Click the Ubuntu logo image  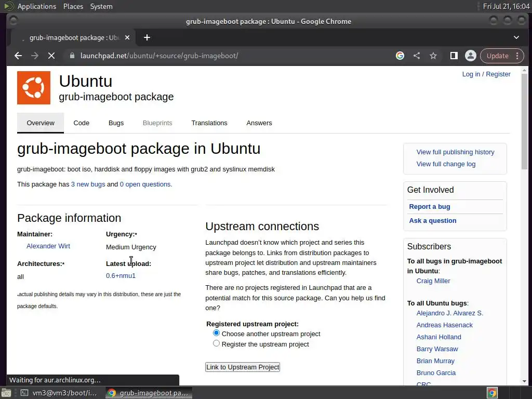point(34,88)
